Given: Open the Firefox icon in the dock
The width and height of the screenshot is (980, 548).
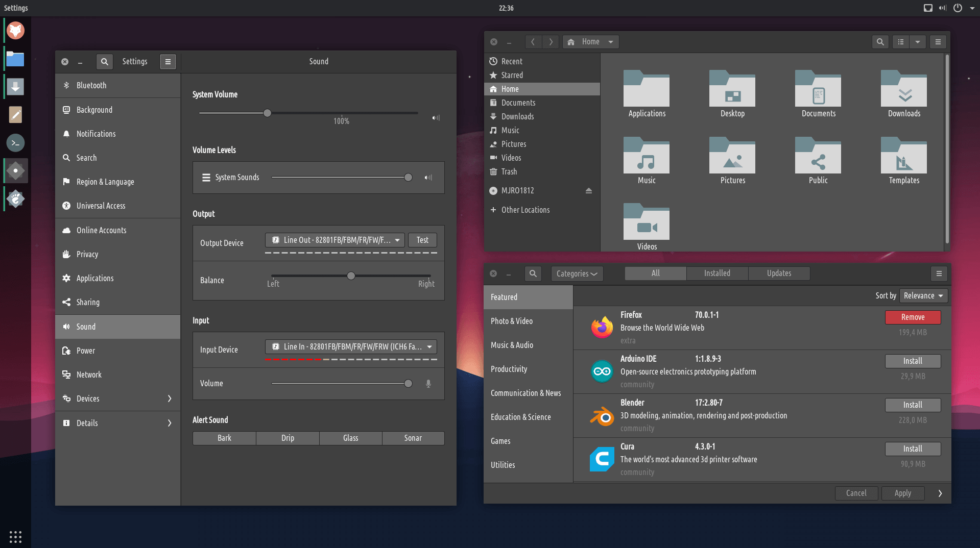Looking at the screenshot, I should [x=15, y=31].
